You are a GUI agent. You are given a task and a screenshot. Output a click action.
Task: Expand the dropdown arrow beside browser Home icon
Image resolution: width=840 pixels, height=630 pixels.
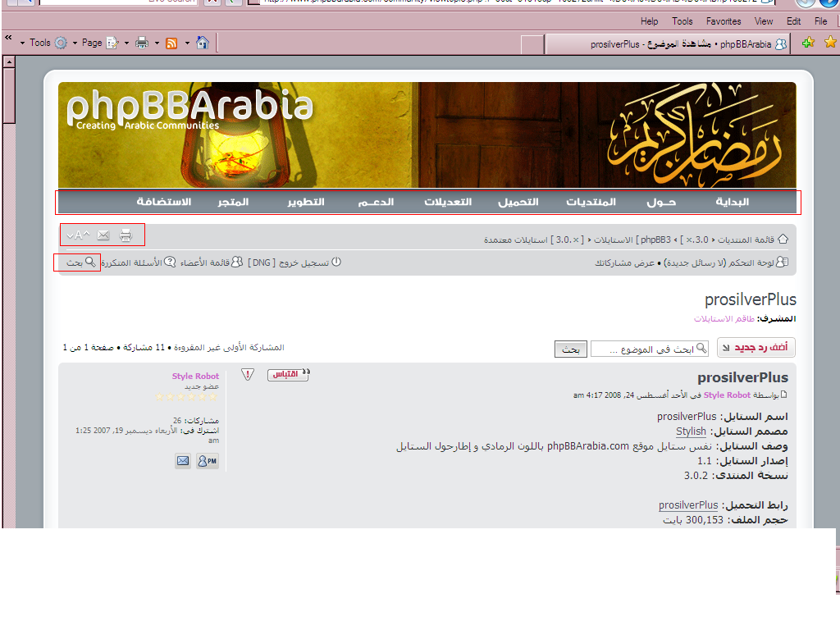click(x=187, y=43)
